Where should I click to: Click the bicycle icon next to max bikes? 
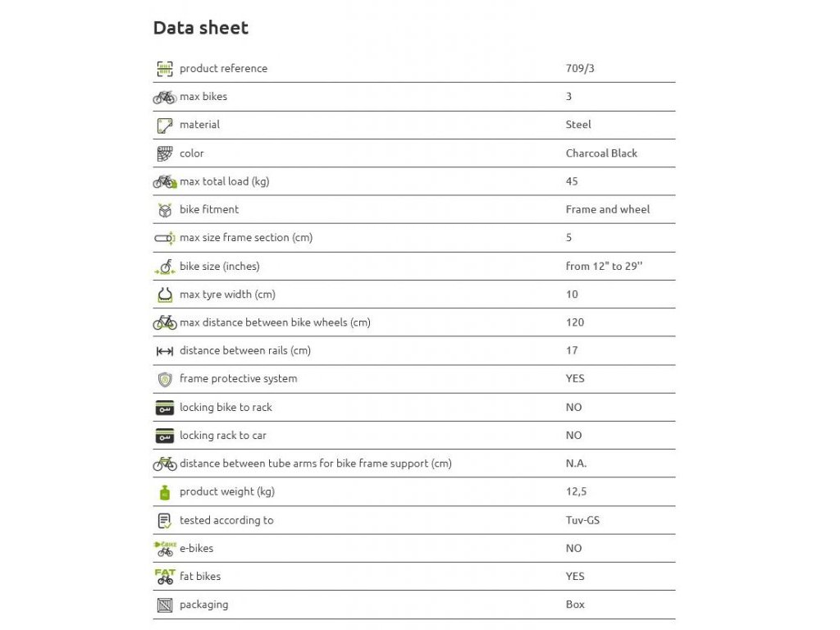(165, 97)
